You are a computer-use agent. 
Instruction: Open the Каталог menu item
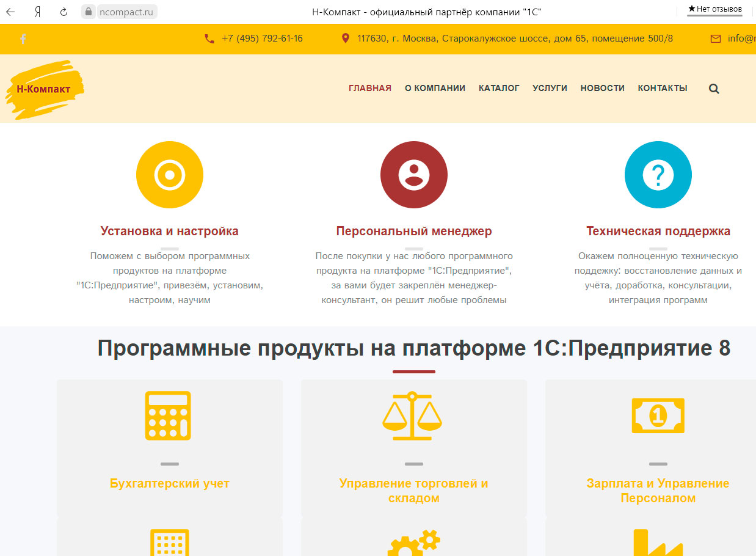pos(499,88)
